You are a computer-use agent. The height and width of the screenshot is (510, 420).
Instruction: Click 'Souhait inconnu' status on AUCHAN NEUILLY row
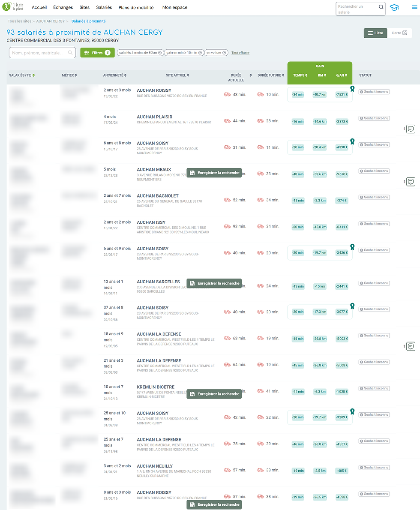(374, 468)
